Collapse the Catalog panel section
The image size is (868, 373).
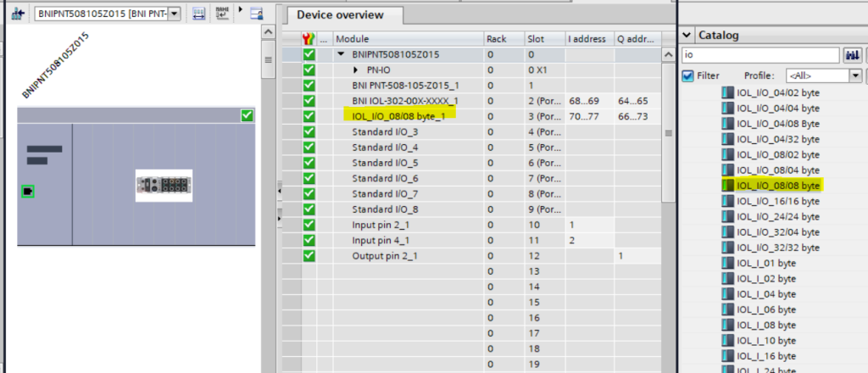[x=687, y=36]
